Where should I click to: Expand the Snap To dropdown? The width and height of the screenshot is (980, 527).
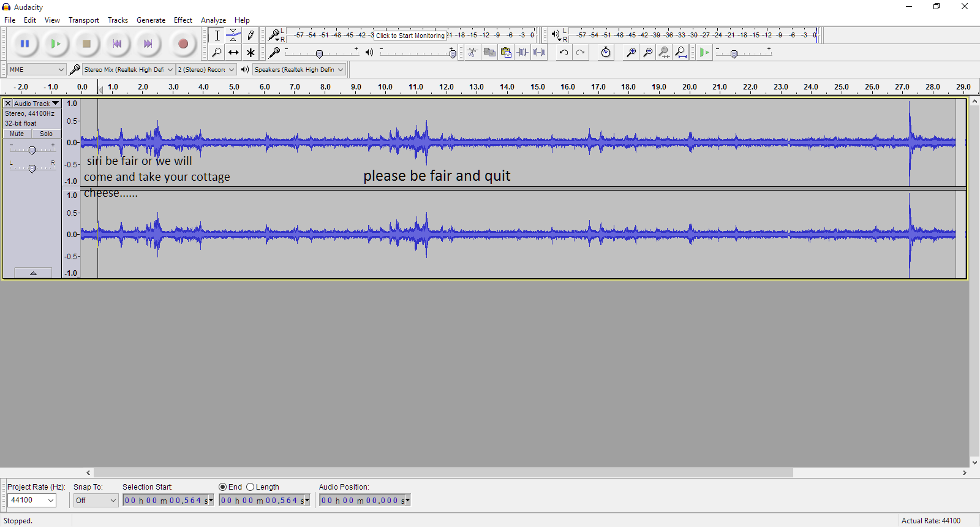pyautogui.click(x=96, y=501)
